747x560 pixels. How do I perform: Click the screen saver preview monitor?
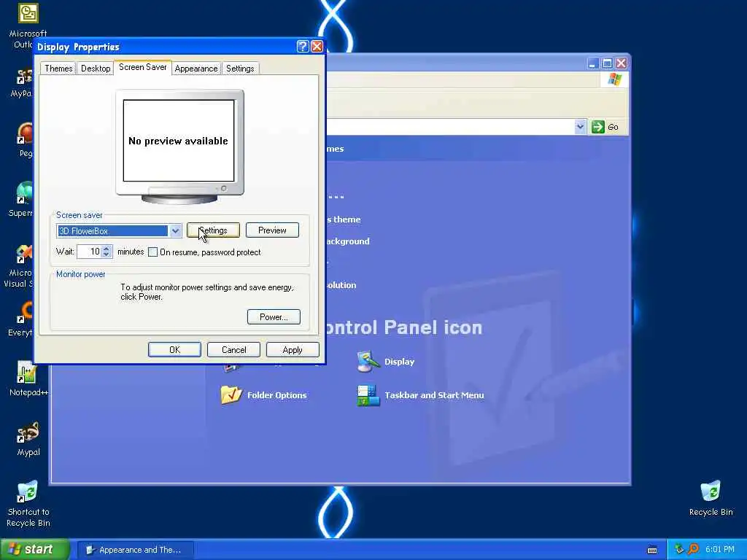click(x=179, y=147)
